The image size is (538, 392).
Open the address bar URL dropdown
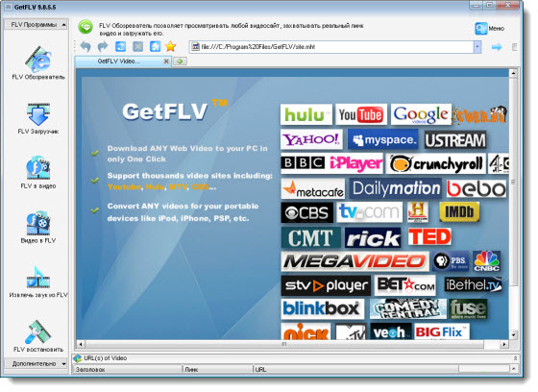coord(477,47)
